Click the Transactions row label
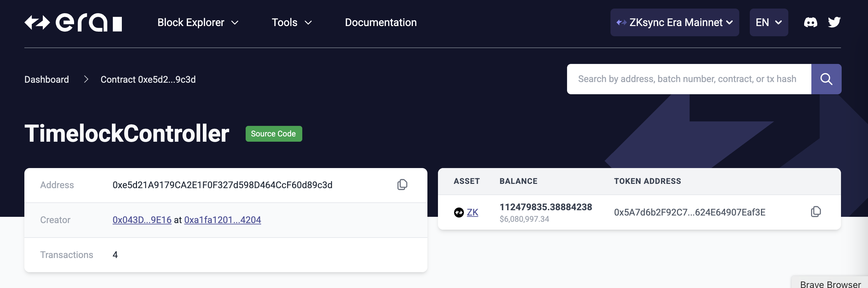This screenshot has height=288, width=868. pos(67,255)
